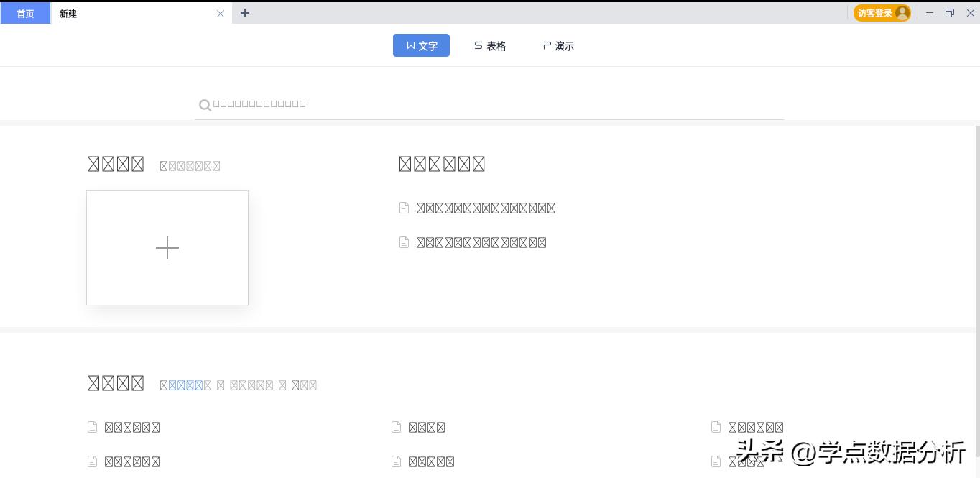Open the first recommended document link
Image resolution: width=980 pixels, height=478 pixels.
pos(486,207)
